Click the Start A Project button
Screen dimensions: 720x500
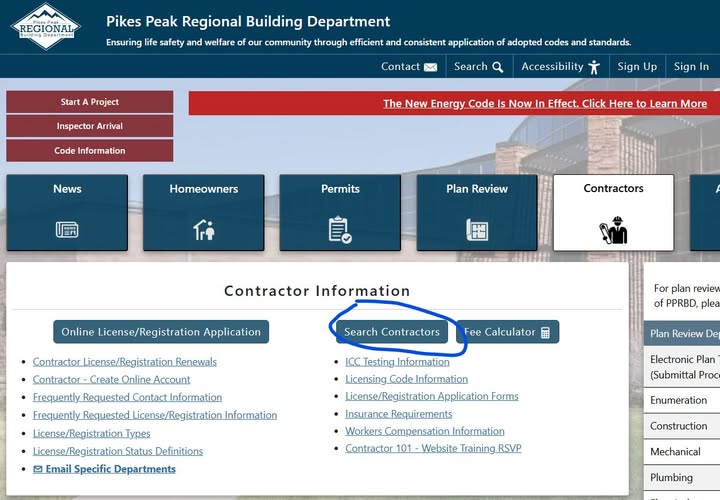(x=90, y=102)
